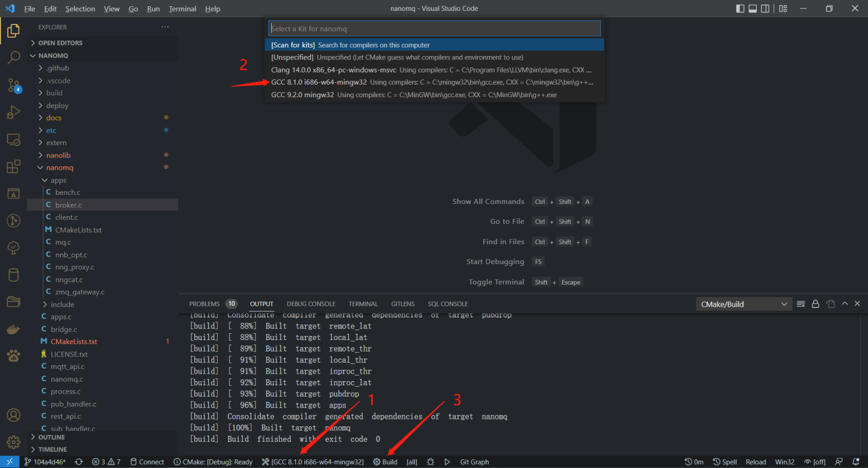Image resolution: width=868 pixels, height=468 pixels.
Task: Expand the nanolib folder
Action: click(103, 155)
